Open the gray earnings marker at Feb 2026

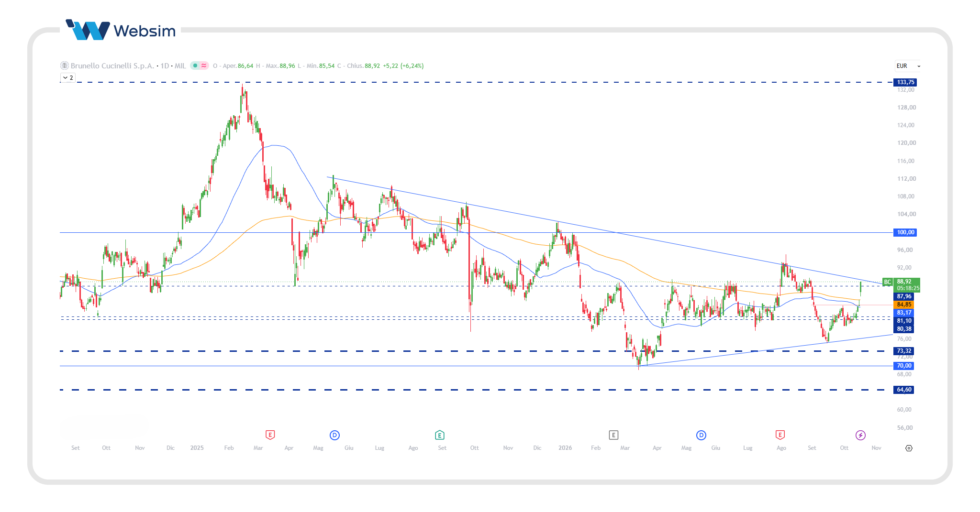(x=613, y=435)
